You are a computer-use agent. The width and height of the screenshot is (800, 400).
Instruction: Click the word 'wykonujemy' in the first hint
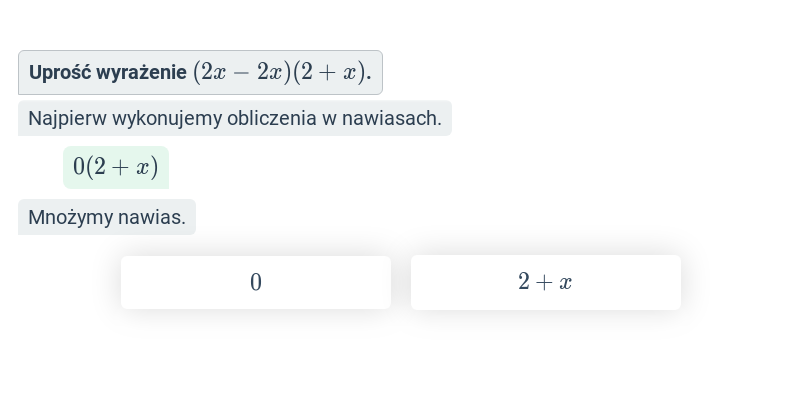tap(167, 119)
